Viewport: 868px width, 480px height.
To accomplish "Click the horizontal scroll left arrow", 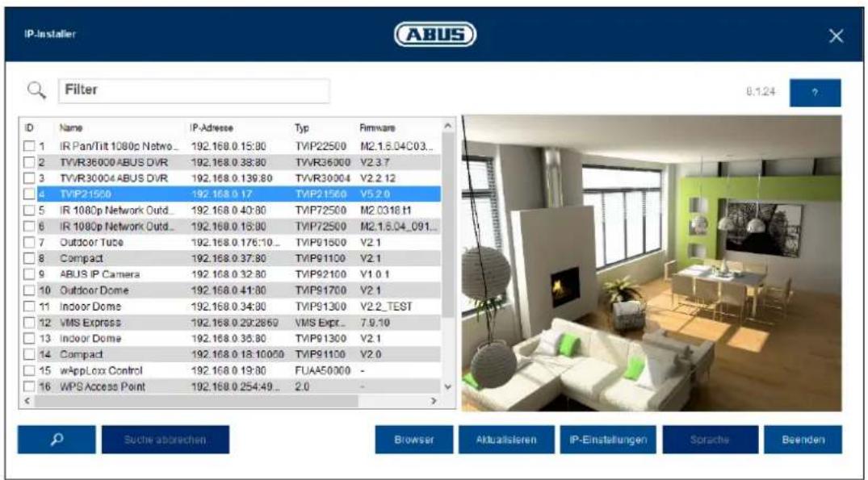I will pos(27,401).
